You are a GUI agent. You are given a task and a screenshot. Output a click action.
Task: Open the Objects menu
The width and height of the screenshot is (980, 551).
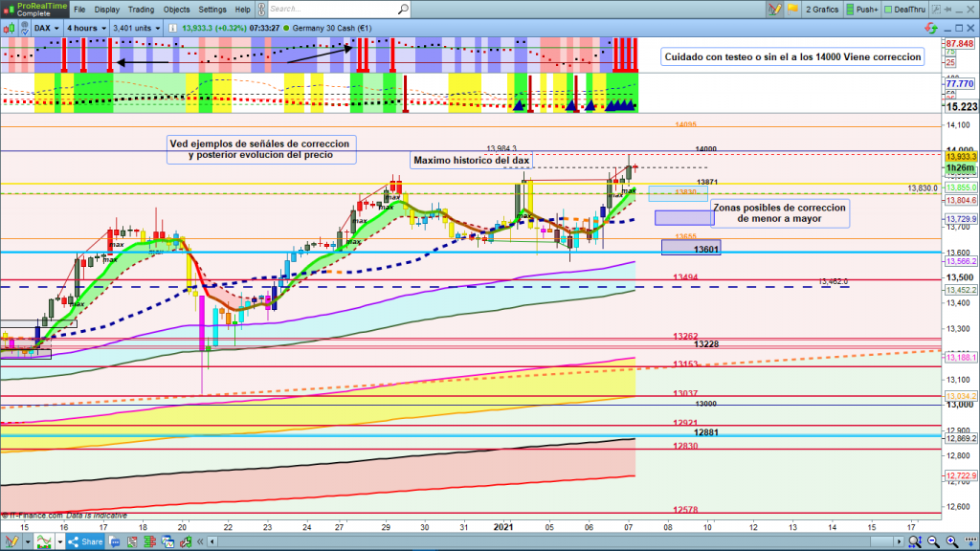coord(177,10)
